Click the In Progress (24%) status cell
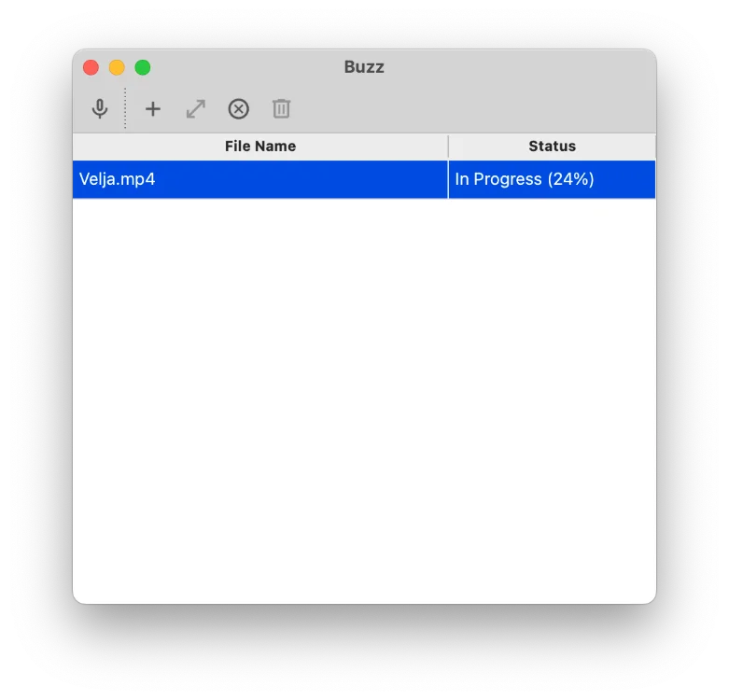The height and width of the screenshot is (700, 729). tap(552, 179)
